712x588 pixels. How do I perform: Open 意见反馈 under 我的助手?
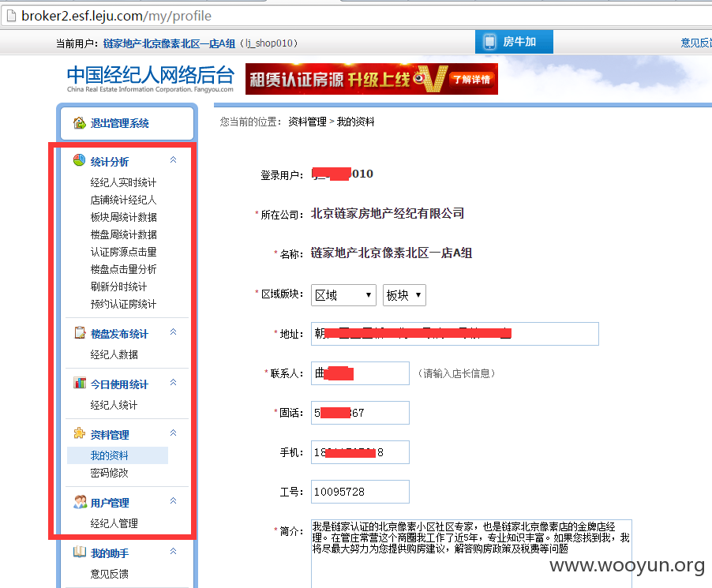pos(109,574)
